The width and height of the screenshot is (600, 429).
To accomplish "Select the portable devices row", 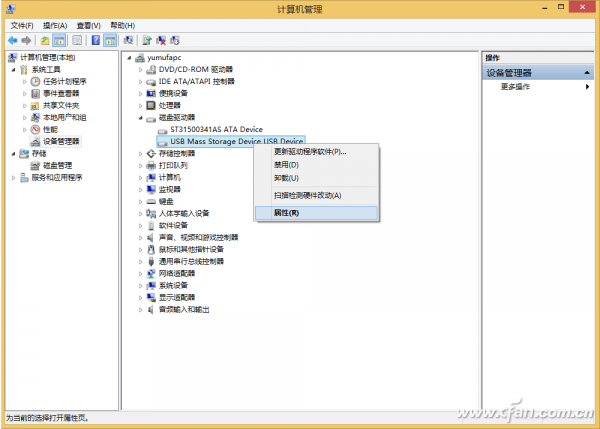I will (x=173, y=93).
